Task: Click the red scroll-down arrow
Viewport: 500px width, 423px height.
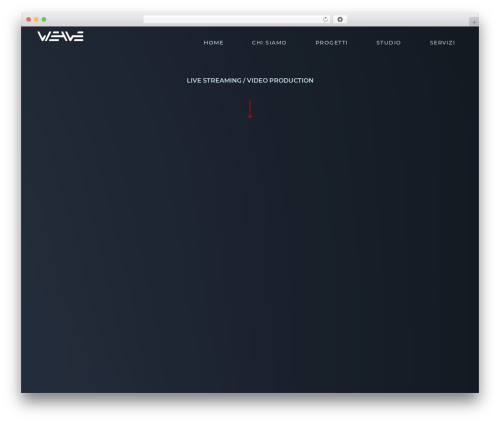Action: click(x=250, y=109)
